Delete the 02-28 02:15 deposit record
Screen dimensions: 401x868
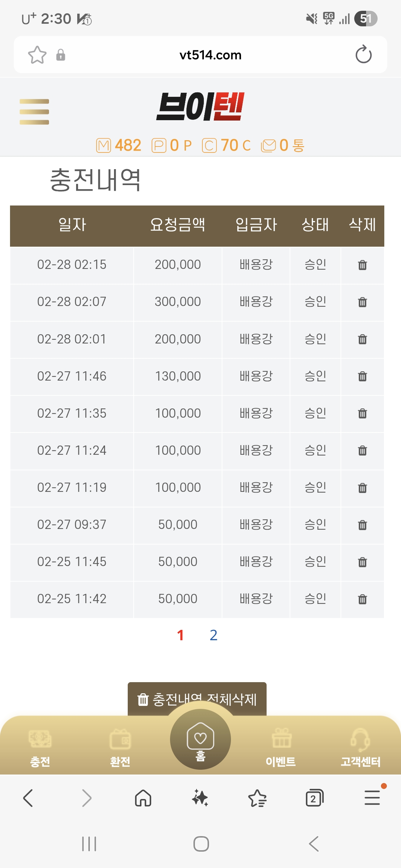click(x=362, y=265)
